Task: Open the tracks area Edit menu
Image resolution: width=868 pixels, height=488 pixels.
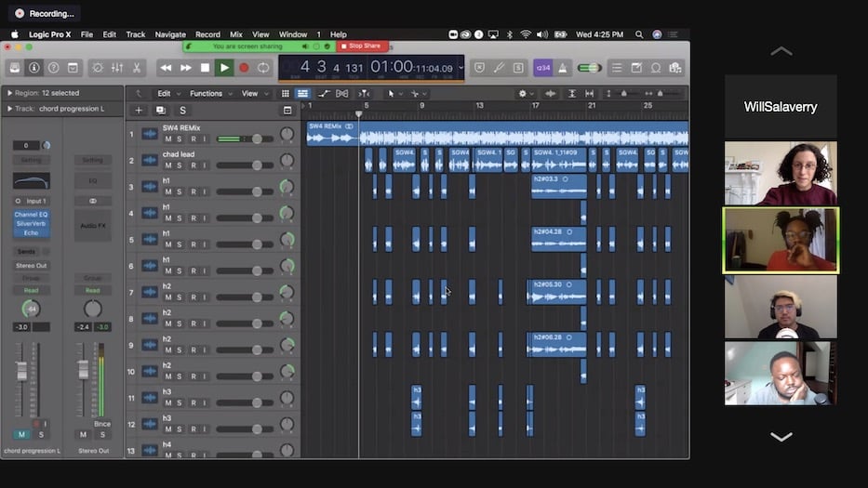Action: tap(168, 94)
